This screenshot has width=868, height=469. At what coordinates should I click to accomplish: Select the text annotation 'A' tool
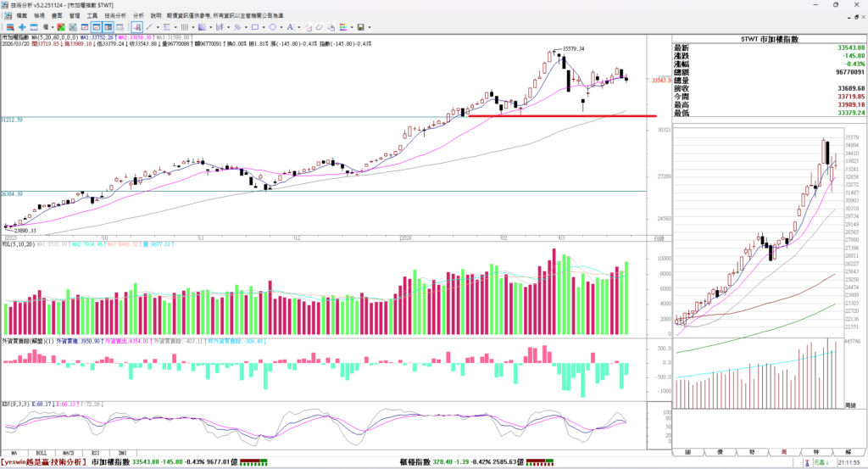[290, 27]
